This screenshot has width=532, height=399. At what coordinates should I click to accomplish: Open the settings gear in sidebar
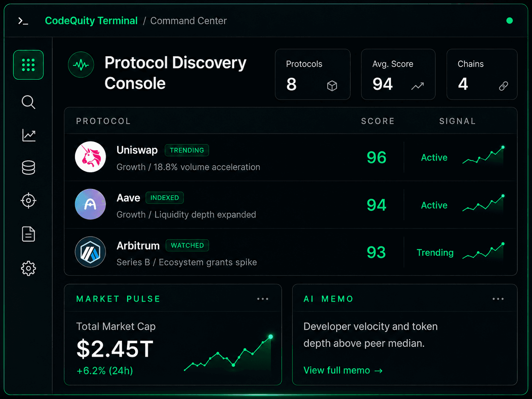tap(28, 269)
